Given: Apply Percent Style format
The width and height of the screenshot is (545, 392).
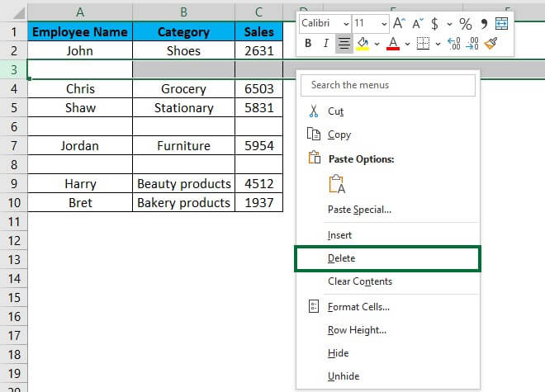Looking at the screenshot, I should point(465,23).
